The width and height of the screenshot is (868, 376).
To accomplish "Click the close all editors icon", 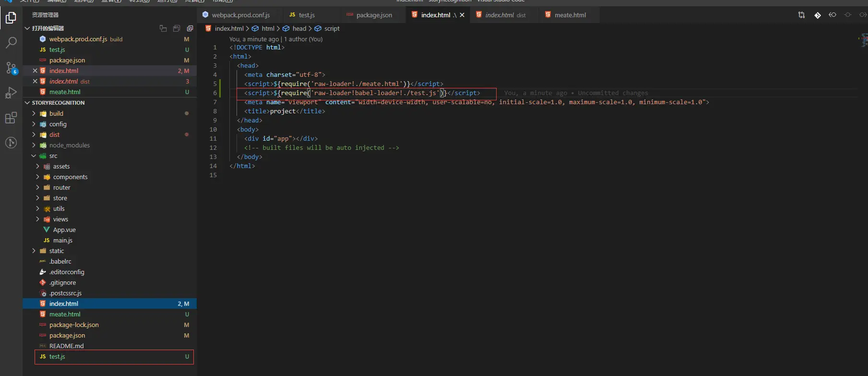I will (190, 28).
